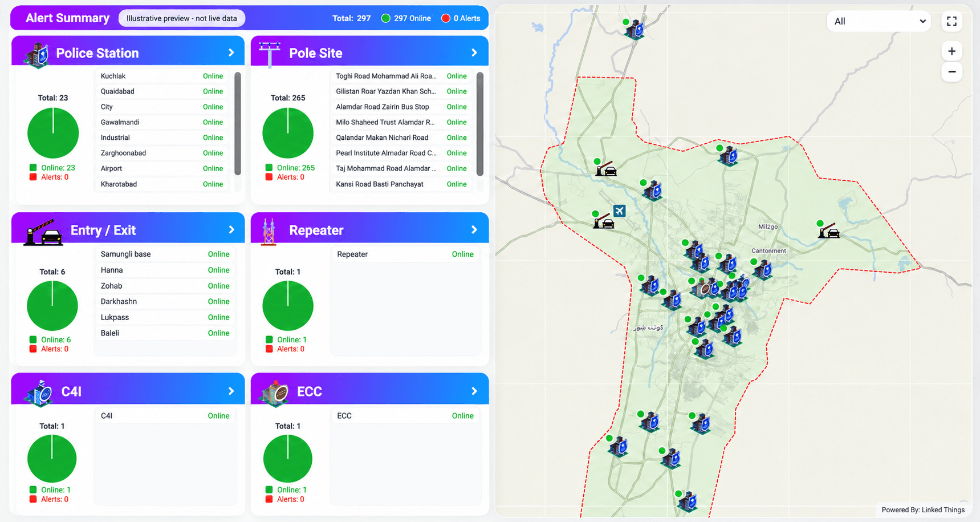Click the Pole Site pie chart
The height and width of the screenshot is (522, 980).
pos(288,133)
